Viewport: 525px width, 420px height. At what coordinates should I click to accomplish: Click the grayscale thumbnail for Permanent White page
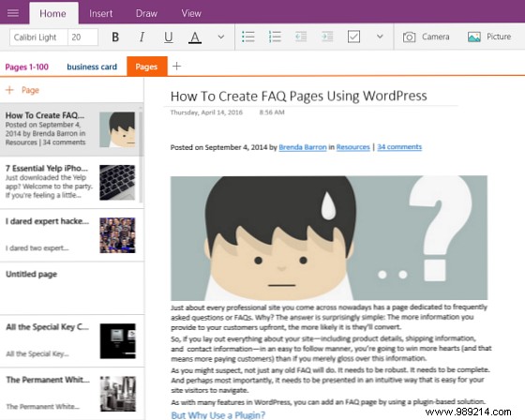click(118, 394)
